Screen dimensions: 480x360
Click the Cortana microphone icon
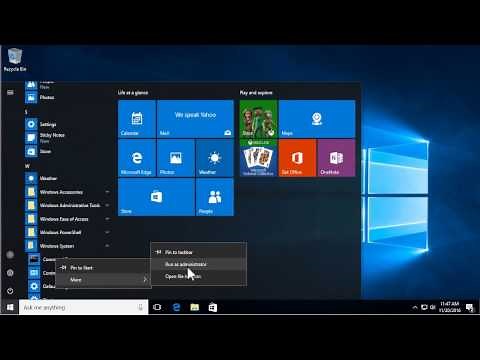(x=140, y=307)
